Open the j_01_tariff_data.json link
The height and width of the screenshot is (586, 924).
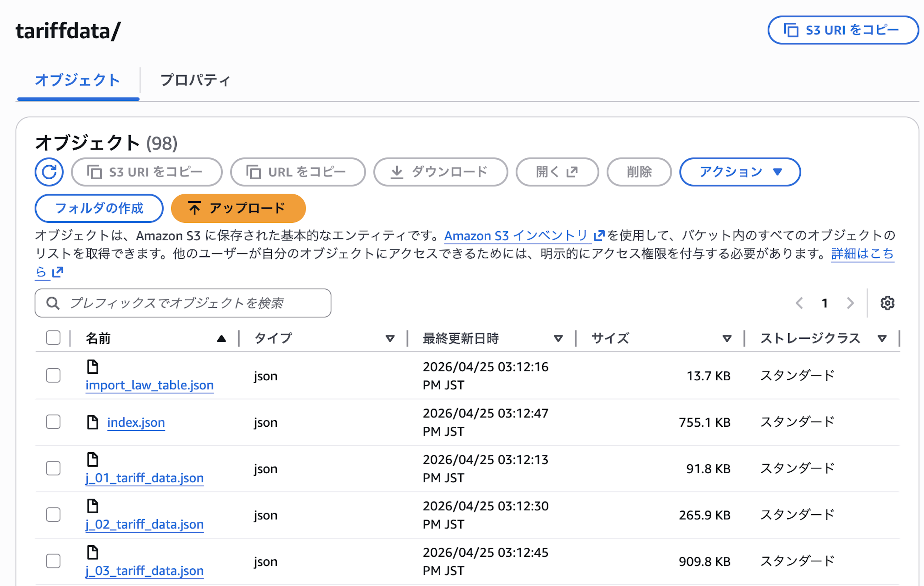pos(144,478)
